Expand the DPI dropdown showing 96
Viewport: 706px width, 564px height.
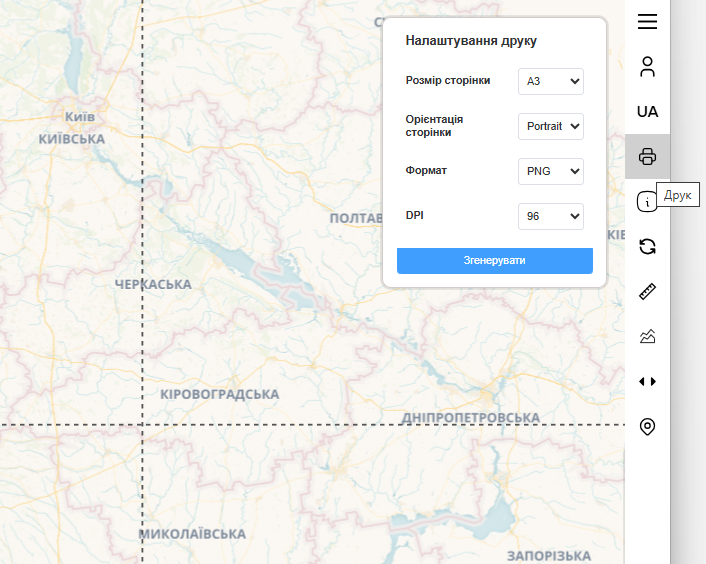coord(550,216)
